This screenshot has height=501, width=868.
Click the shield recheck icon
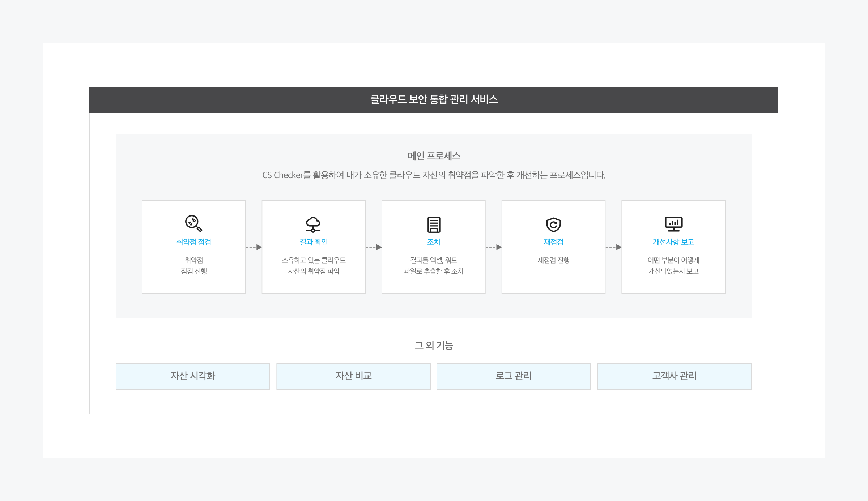coord(553,224)
